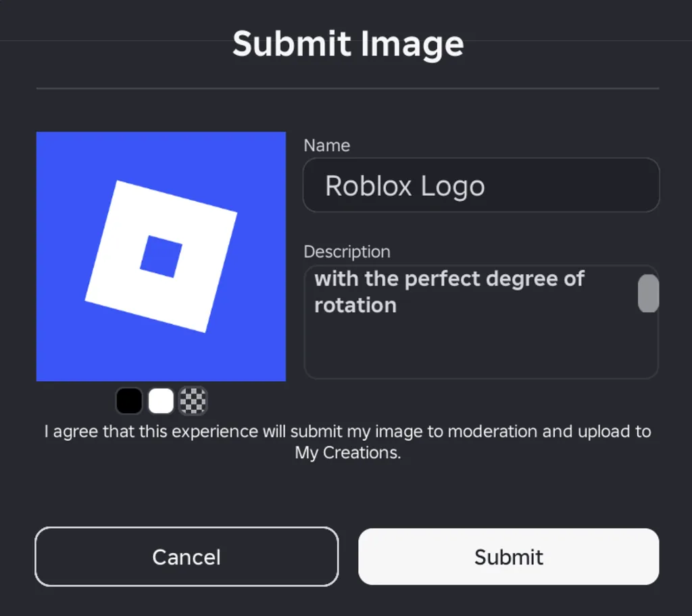Click the 'Name' field label

(326, 145)
